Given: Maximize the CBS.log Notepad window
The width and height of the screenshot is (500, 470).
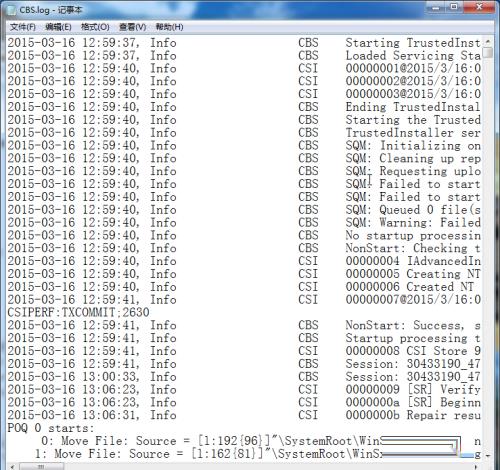Looking at the screenshot, I should click(x=454, y=7).
